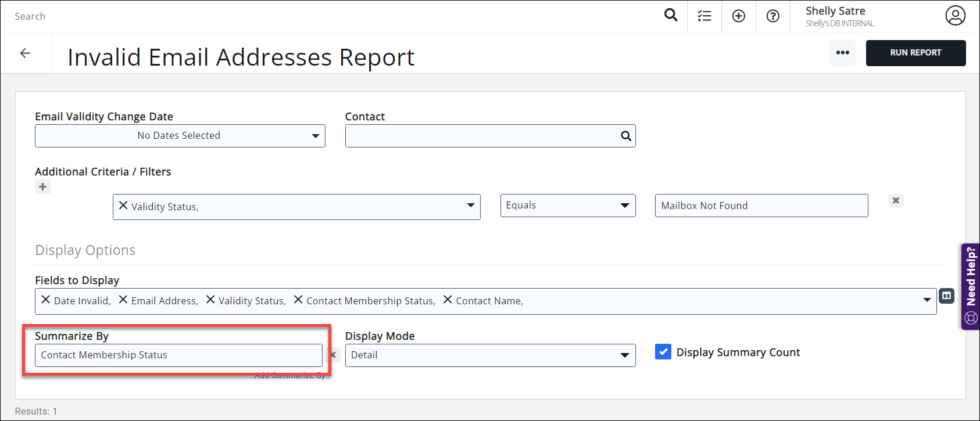Uncheck Display Summary Count checkbox
The width and height of the screenshot is (980, 421).
pos(663,352)
